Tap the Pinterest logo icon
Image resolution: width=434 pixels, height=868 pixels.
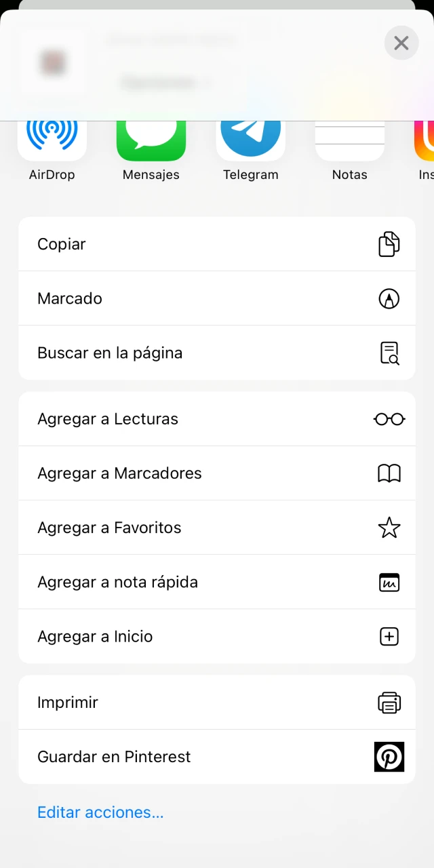(x=389, y=757)
